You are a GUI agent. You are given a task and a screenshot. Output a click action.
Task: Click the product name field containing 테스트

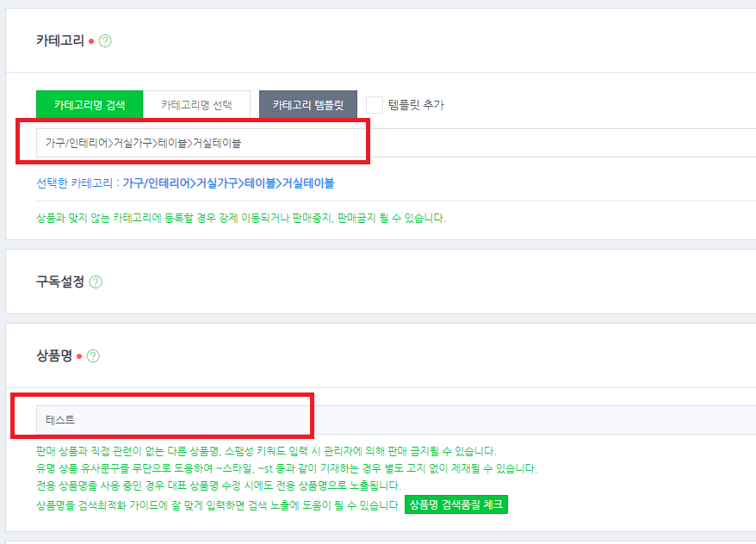(x=396, y=420)
